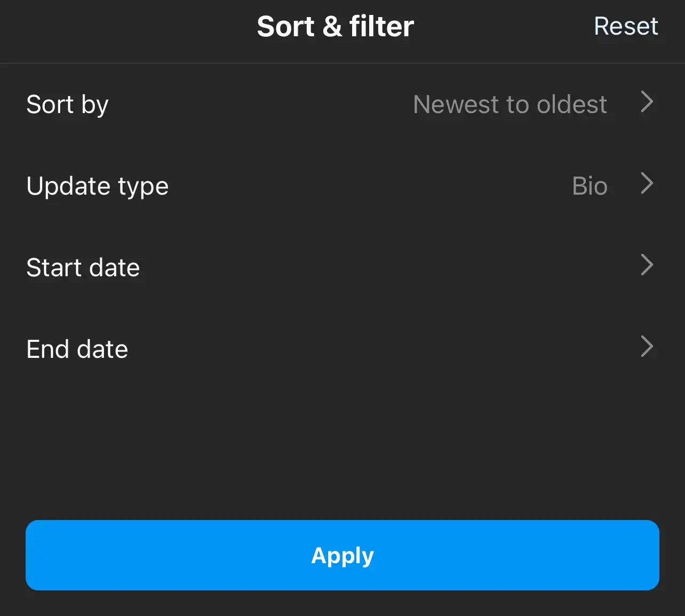Open the chevron arrow beside Bio

pos(647,183)
